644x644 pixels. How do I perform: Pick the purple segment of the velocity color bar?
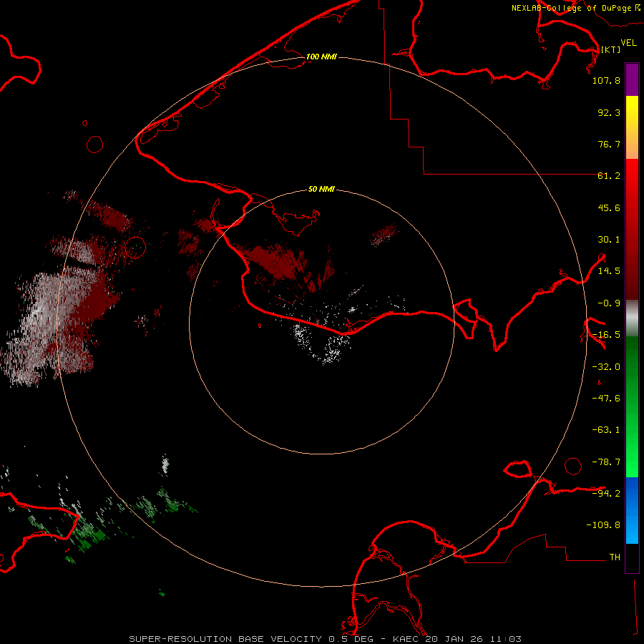(632, 79)
